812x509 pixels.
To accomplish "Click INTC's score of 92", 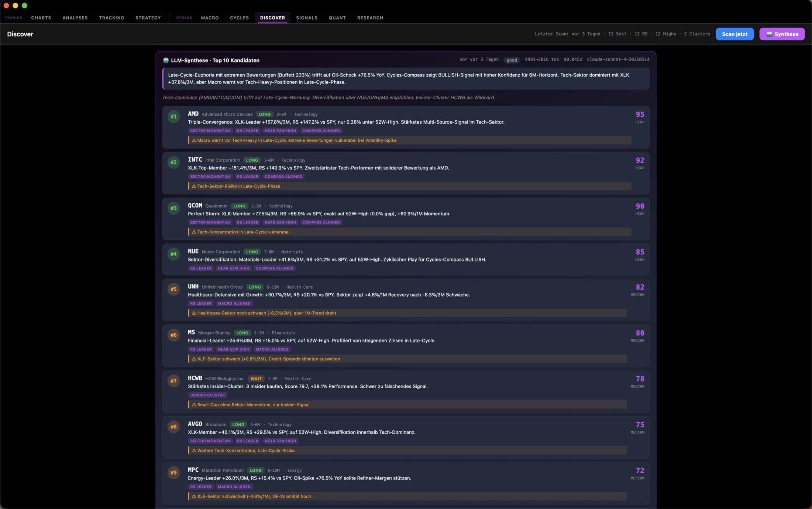I will click(640, 160).
